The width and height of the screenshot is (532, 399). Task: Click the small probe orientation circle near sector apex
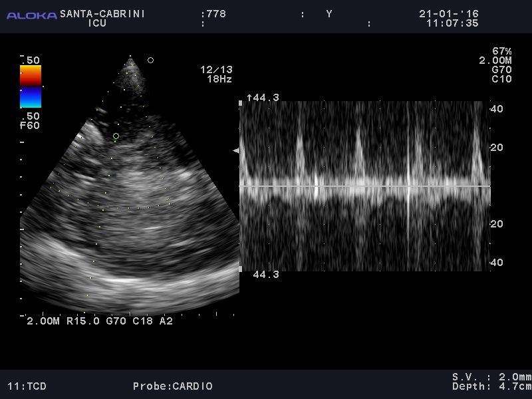150,61
